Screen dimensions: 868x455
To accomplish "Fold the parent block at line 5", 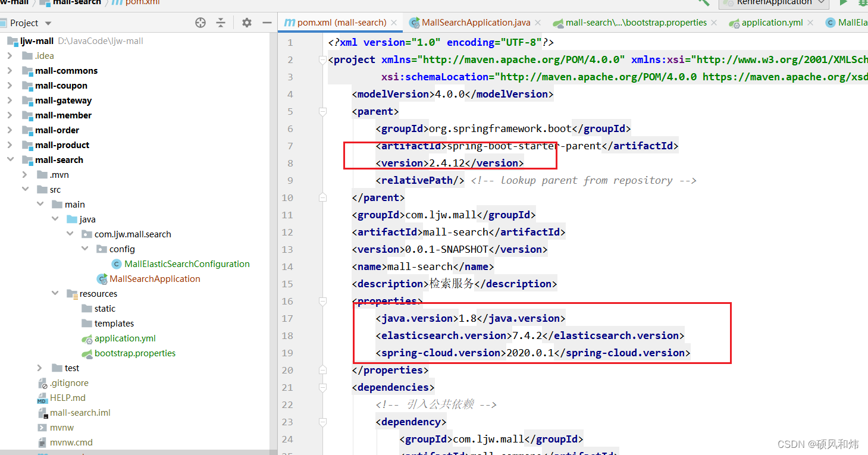I will [x=322, y=111].
